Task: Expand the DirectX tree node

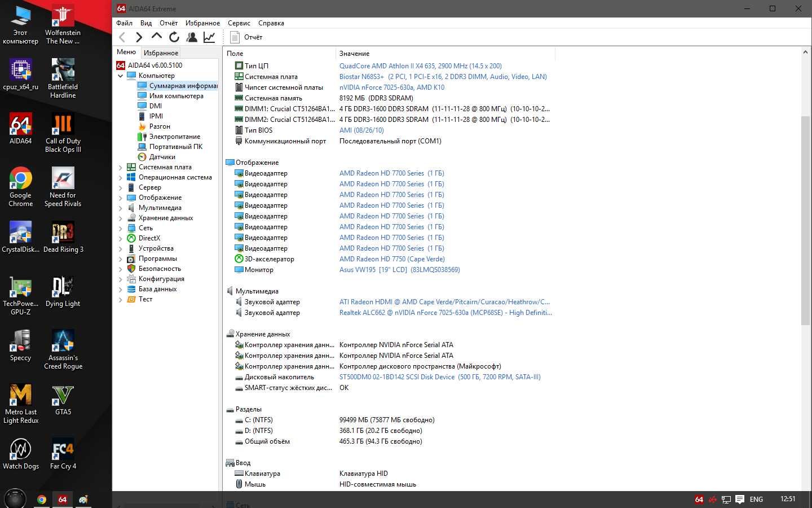Action: pos(120,238)
